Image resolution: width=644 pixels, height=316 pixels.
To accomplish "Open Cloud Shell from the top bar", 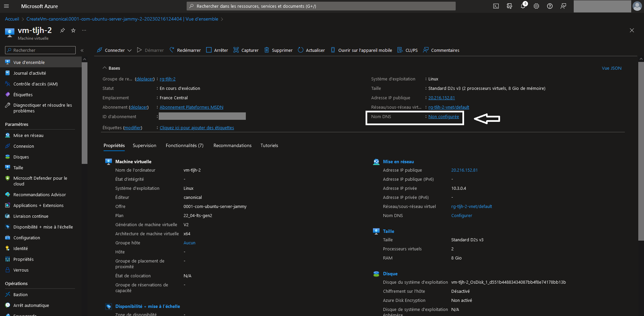I will [x=496, y=6].
